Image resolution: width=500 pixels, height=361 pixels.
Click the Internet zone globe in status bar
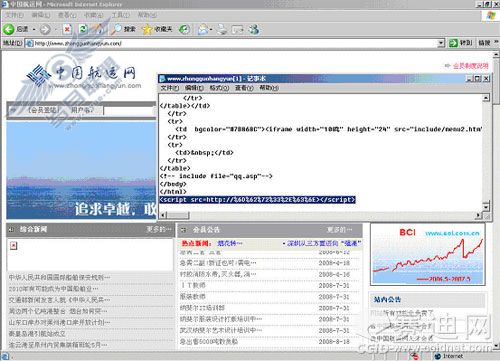438,356
